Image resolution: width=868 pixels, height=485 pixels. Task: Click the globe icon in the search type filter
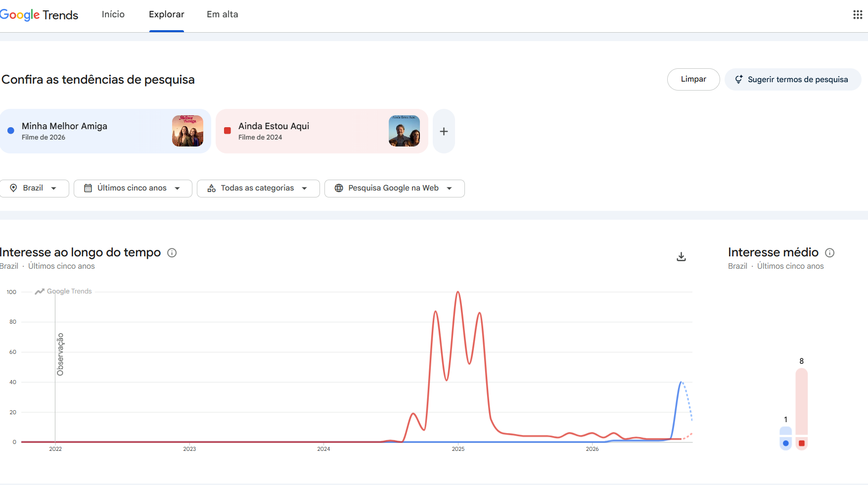(339, 188)
